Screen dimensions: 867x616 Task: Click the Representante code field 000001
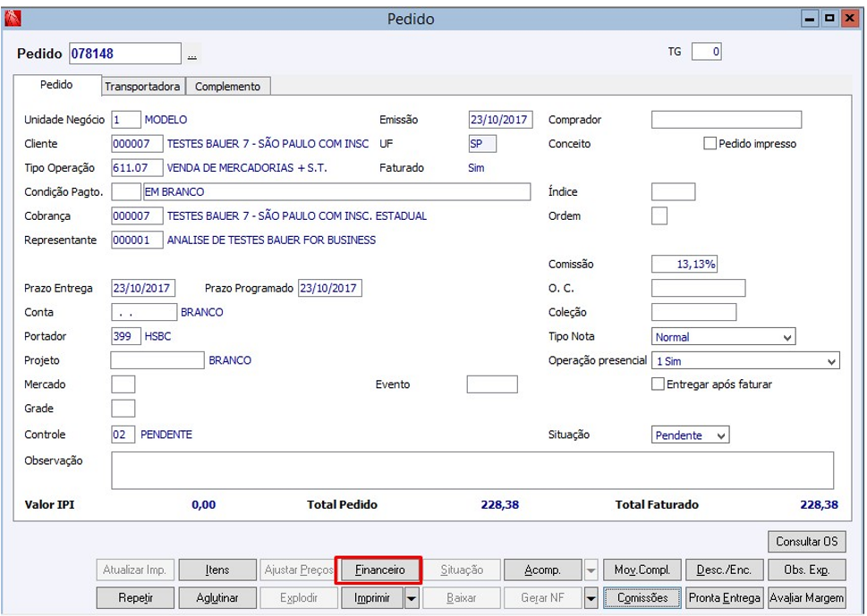coord(137,240)
